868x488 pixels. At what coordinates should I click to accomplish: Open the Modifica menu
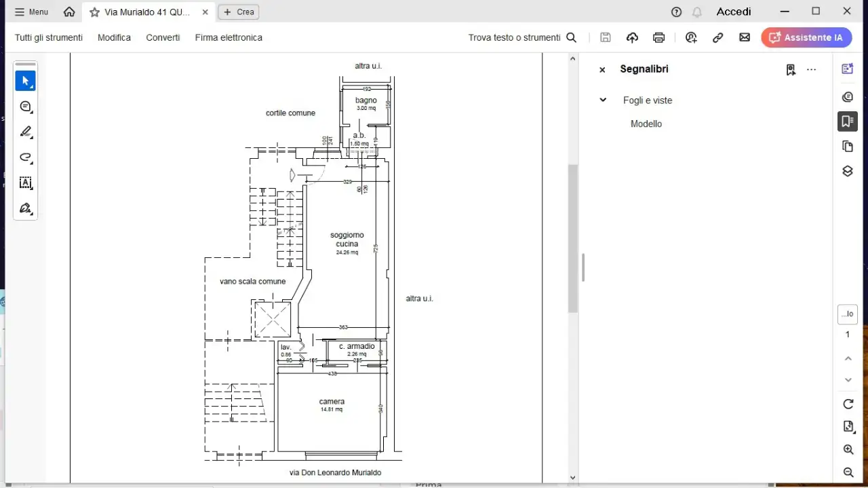[x=114, y=38]
